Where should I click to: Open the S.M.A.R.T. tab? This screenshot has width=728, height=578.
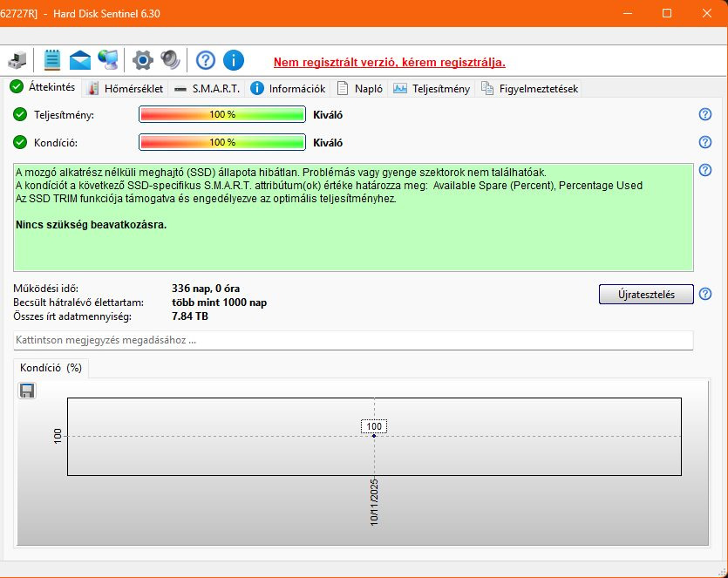pos(208,88)
